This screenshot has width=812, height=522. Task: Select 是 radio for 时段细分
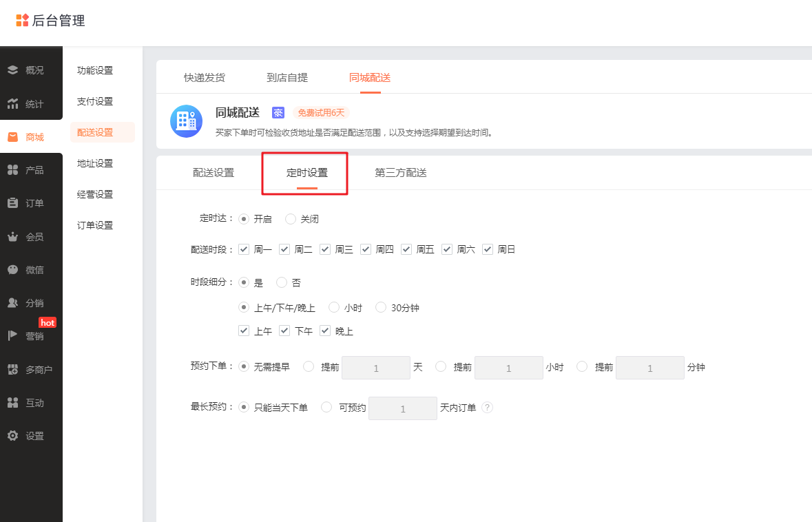244,282
